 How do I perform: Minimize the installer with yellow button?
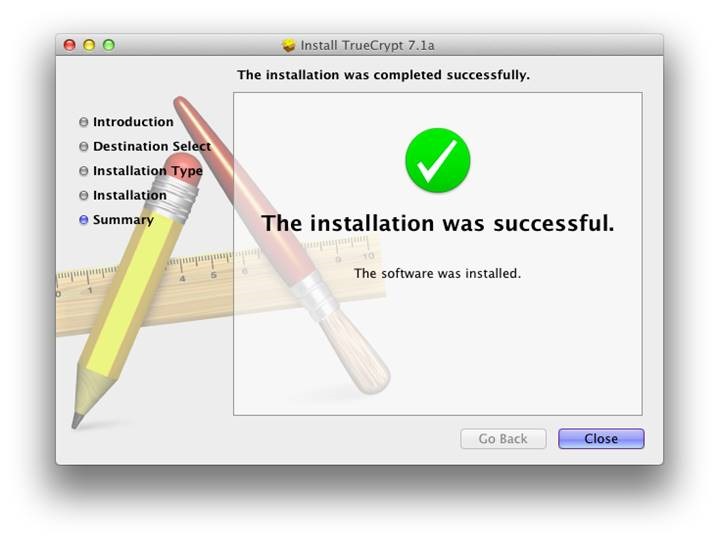(89, 45)
